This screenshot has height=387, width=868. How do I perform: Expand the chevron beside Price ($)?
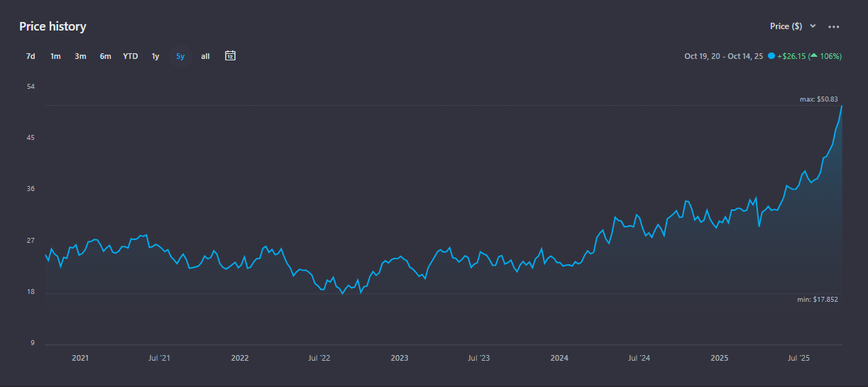tap(813, 26)
